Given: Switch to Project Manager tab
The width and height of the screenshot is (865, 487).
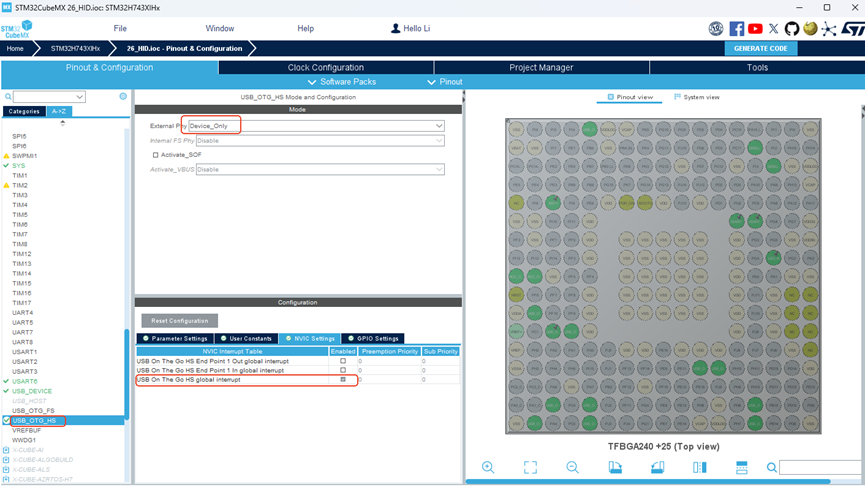Looking at the screenshot, I should coord(541,67).
